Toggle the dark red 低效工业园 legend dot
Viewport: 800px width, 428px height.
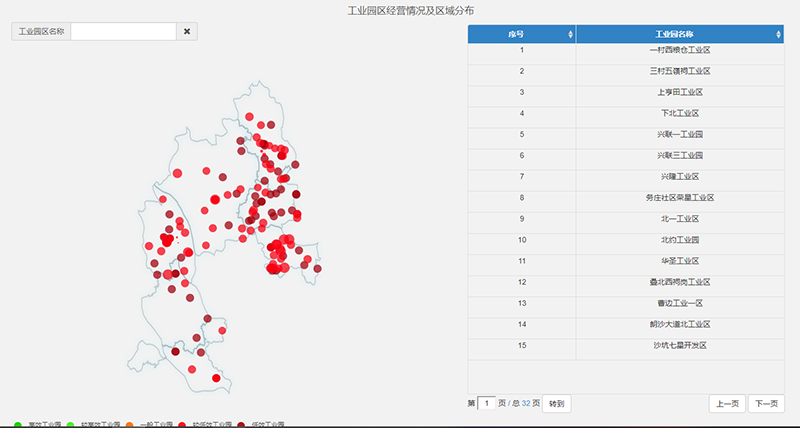(240, 425)
